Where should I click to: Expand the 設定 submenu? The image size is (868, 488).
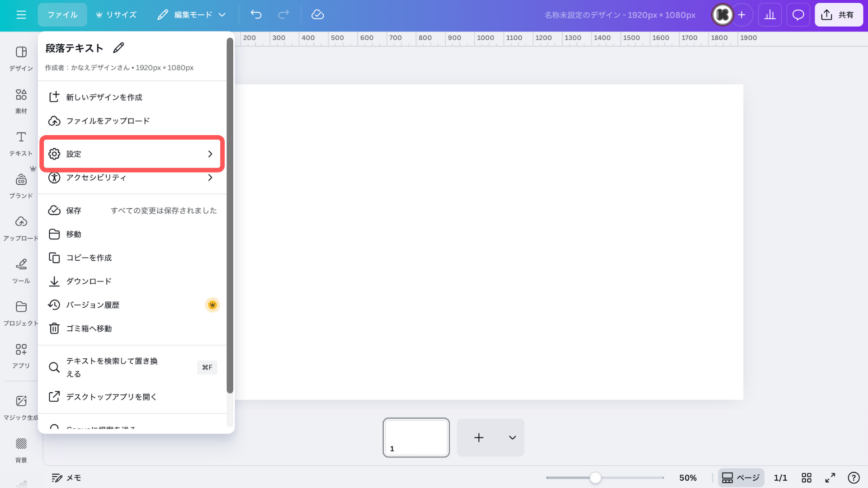click(x=132, y=154)
